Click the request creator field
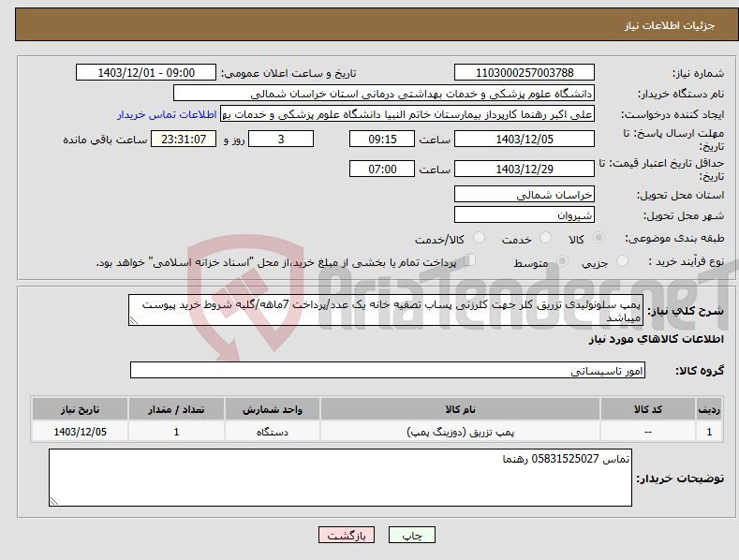739x560 pixels. pyautogui.click(x=407, y=114)
